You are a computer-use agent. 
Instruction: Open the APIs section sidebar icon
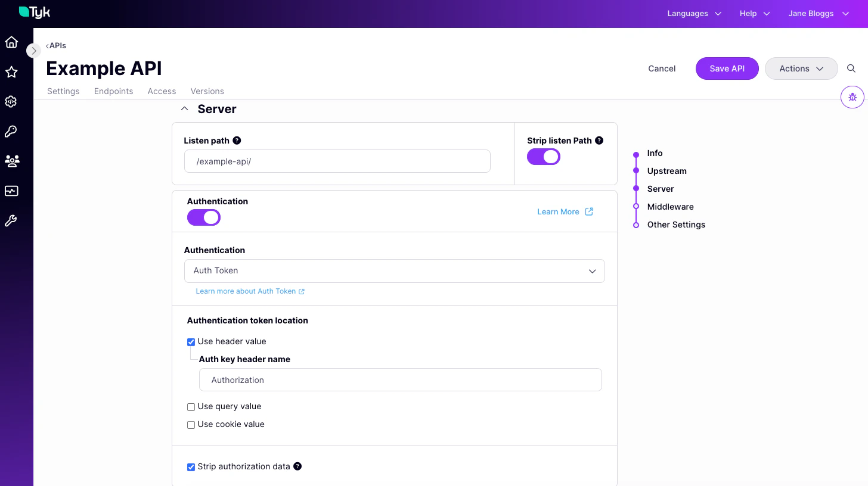(x=11, y=101)
